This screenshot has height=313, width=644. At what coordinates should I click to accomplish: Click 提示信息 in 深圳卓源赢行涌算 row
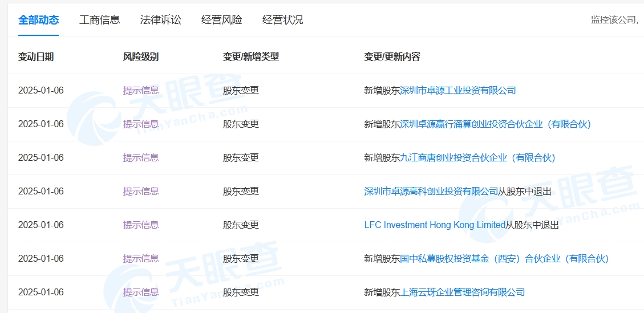141,124
